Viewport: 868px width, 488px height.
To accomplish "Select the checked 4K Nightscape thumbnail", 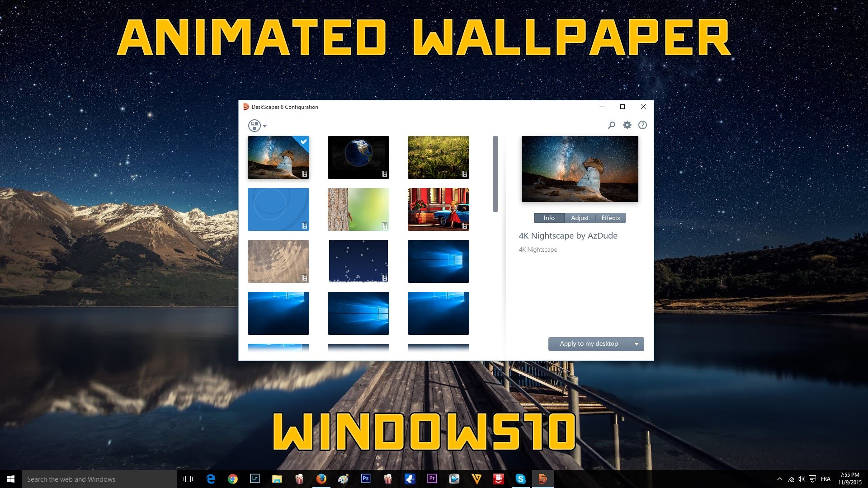I will coord(278,157).
